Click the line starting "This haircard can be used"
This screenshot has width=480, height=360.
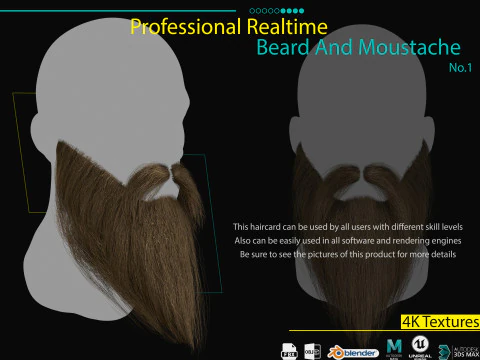click(348, 227)
